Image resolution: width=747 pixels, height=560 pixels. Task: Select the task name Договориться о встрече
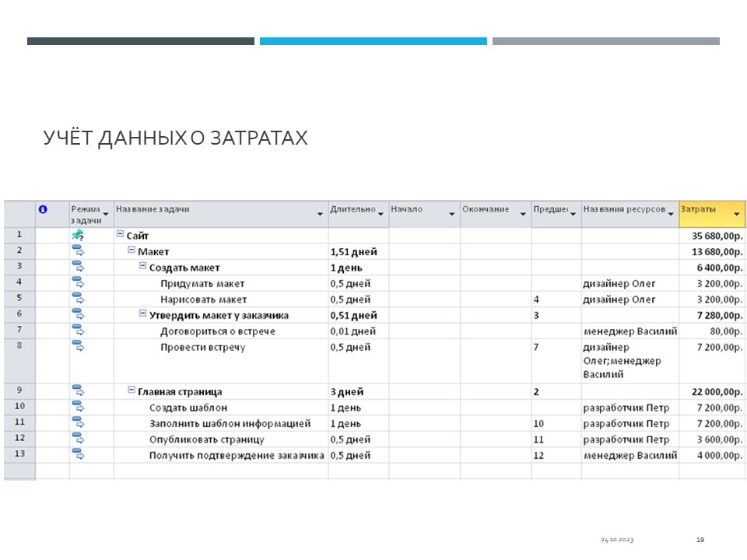click(x=218, y=331)
